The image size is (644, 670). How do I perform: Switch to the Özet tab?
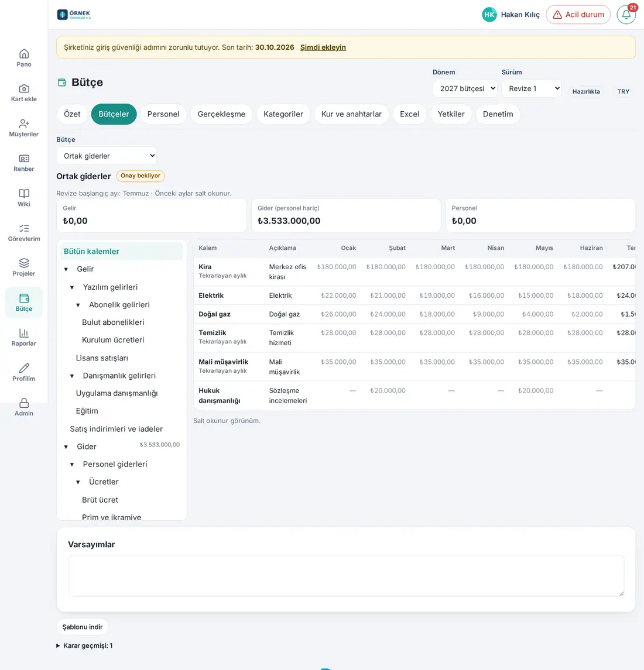[72, 114]
